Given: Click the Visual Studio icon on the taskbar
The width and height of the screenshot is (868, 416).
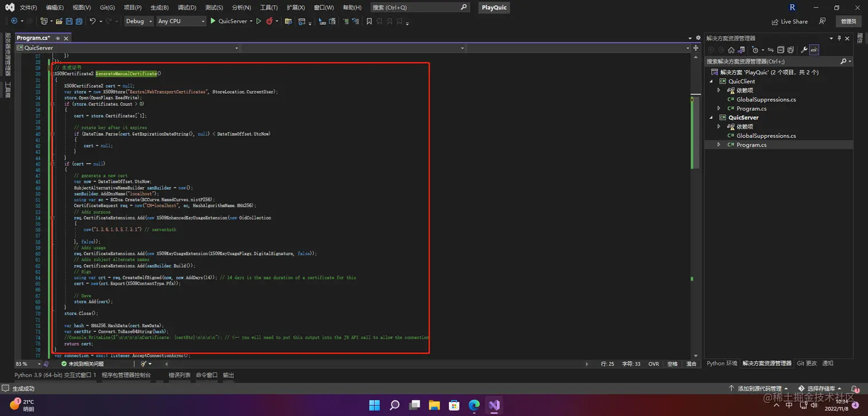Looking at the screenshot, I should 494,405.
